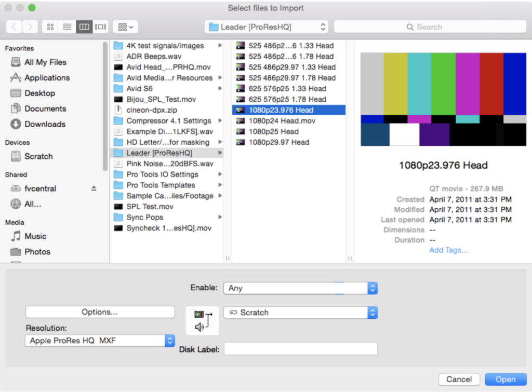This screenshot has width=532, height=392.
Task: Select cineon-dpx.zip archive
Action: pyautogui.click(x=167, y=110)
